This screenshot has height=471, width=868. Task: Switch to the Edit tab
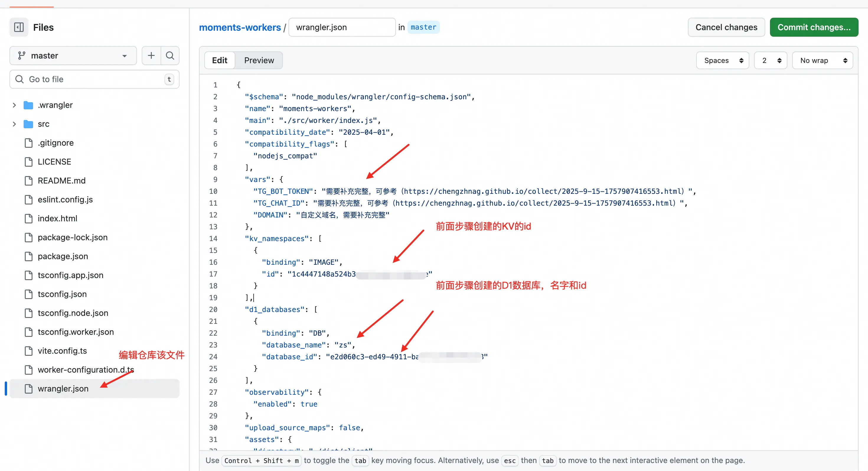[x=219, y=60]
